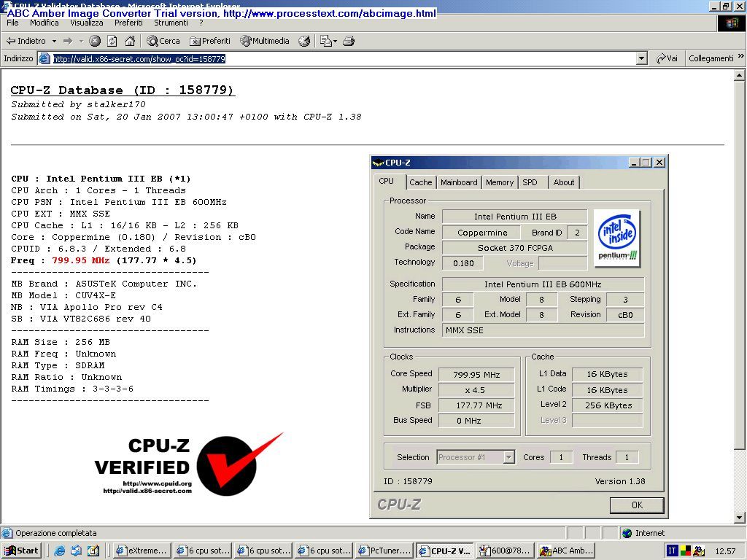
Task: Click the Multiplier x 4.5 field
Action: [x=476, y=390]
